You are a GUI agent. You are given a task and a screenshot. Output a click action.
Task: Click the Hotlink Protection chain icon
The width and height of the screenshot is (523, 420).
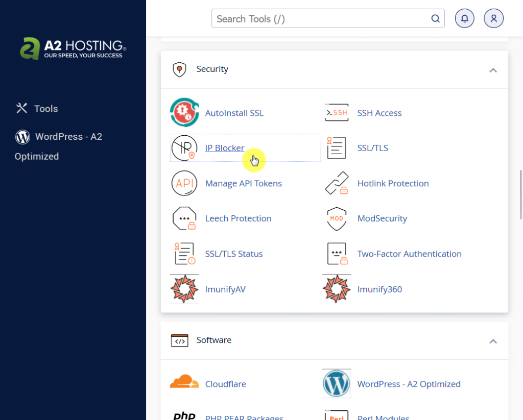click(x=337, y=183)
